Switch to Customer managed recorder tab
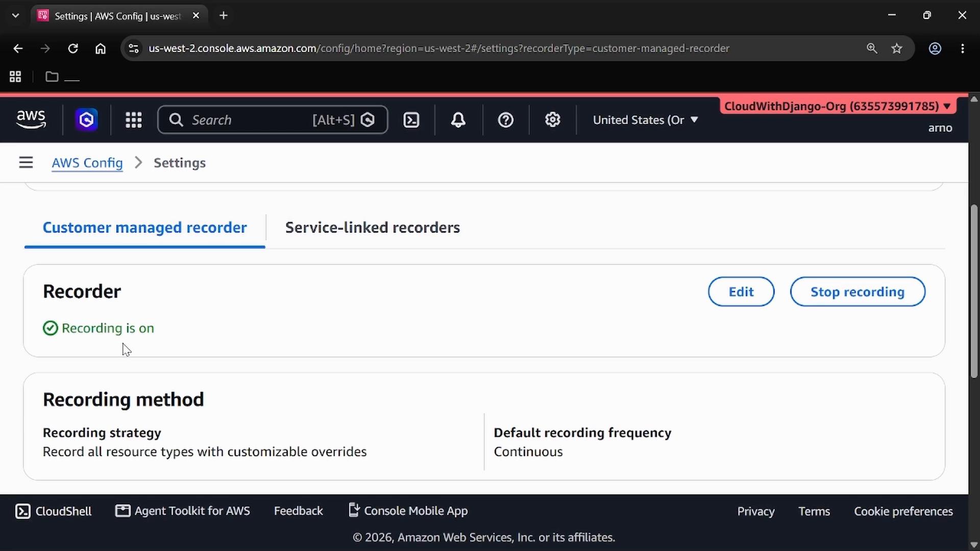 click(144, 228)
